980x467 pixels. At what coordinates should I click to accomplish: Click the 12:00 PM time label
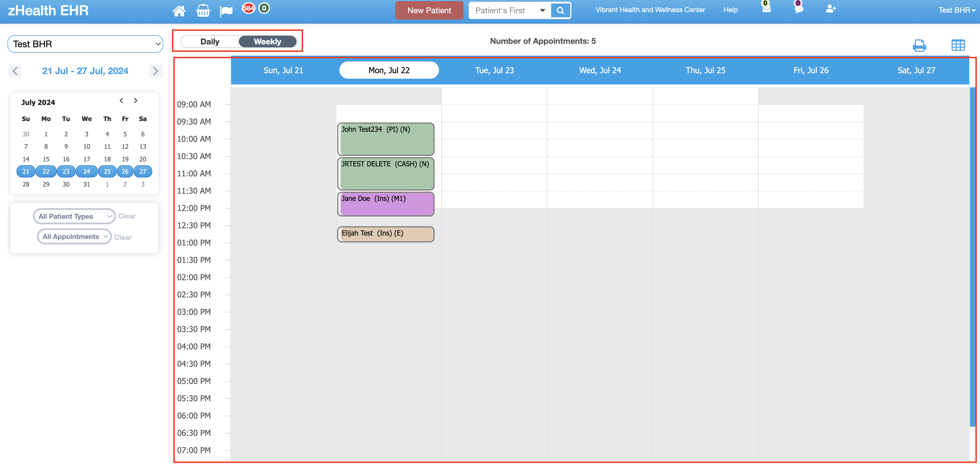click(194, 208)
